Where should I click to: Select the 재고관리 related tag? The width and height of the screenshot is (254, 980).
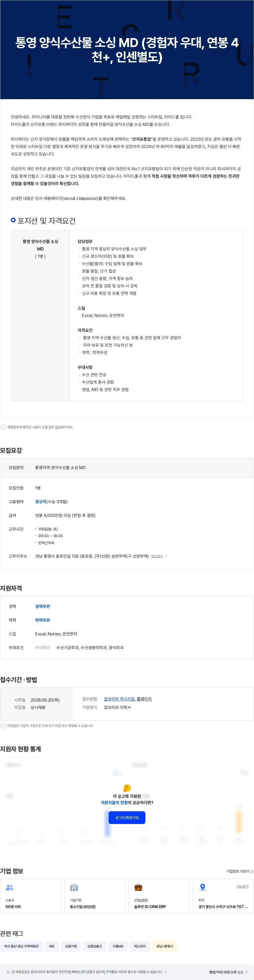[x=140, y=946]
